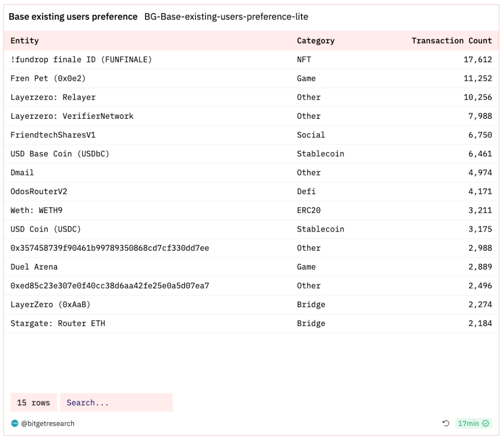This screenshot has height=440, width=504.
Task: Click the 3,175 transaction count value
Action: 480,229
